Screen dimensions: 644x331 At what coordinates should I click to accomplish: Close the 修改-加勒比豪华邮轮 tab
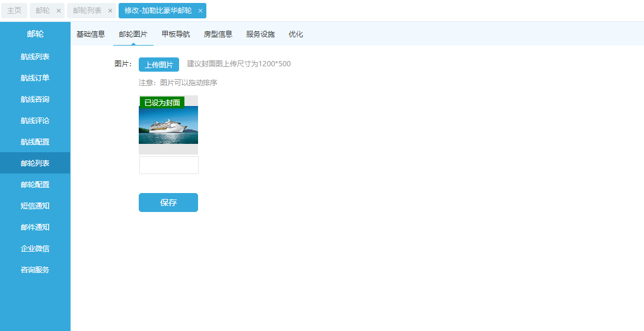click(200, 11)
